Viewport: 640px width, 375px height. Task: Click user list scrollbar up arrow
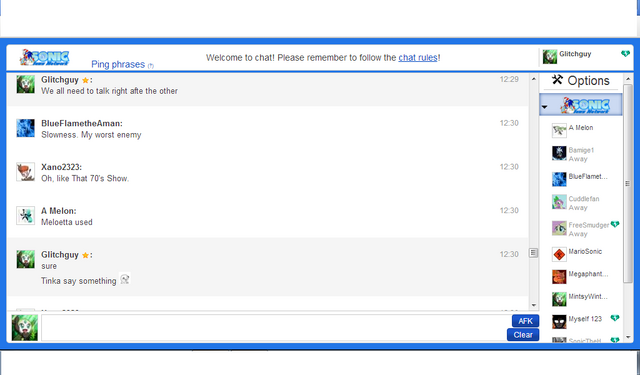[628, 79]
